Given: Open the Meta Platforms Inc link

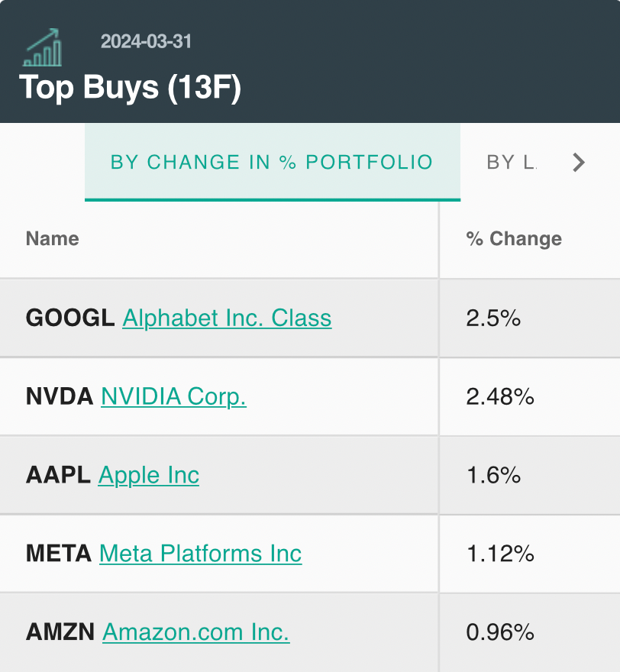Looking at the screenshot, I should point(201,554).
